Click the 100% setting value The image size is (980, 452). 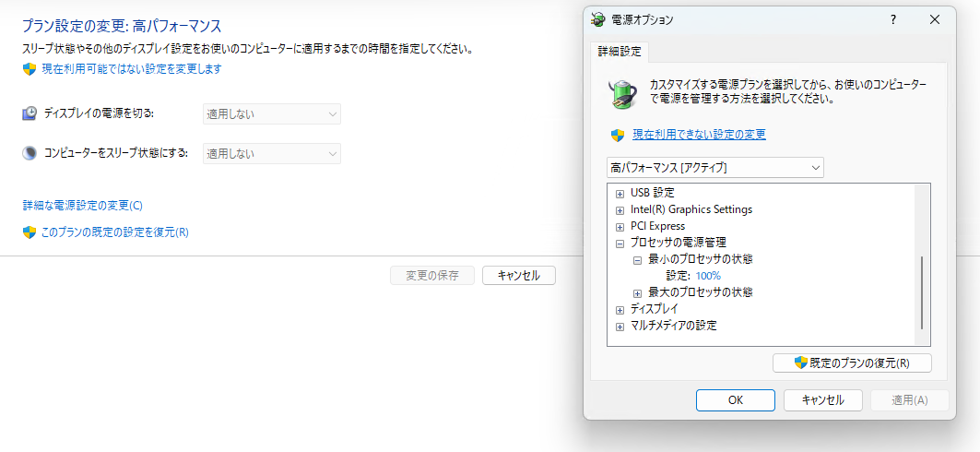[707, 276]
